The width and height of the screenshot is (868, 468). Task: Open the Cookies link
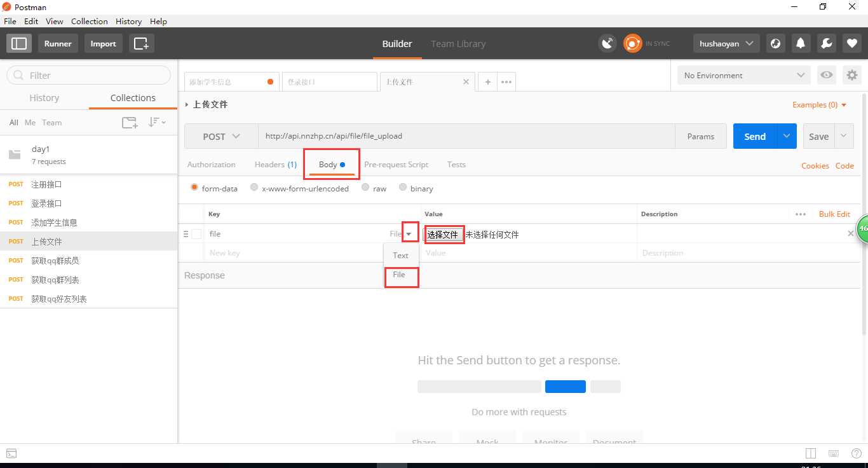[815, 165]
